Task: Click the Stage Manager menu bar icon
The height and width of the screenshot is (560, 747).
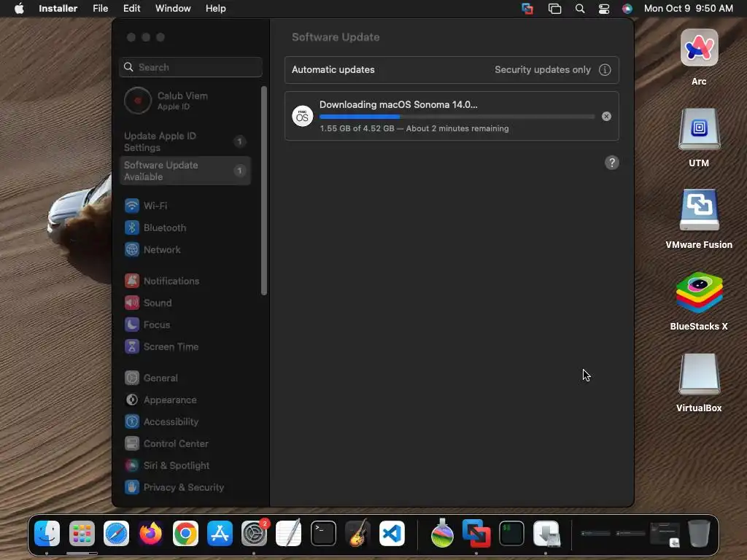Action: click(554, 9)
